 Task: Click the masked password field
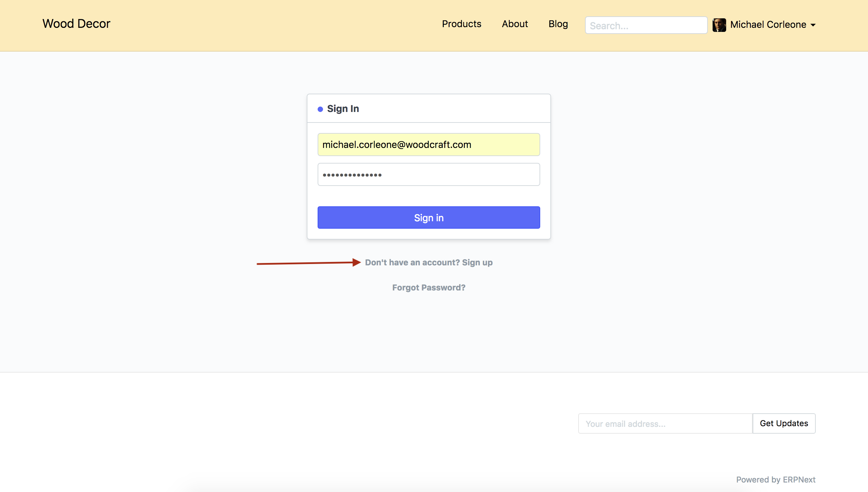pos(428,174)
